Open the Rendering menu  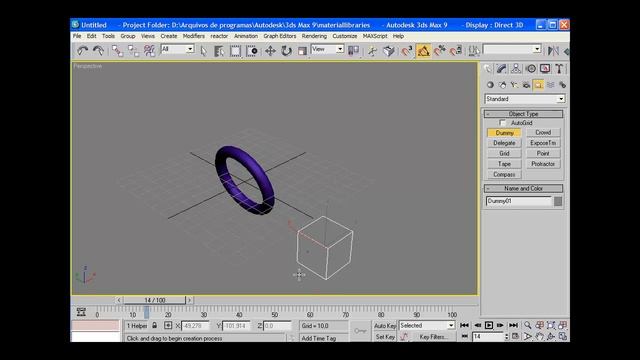(x=314, y=36)
